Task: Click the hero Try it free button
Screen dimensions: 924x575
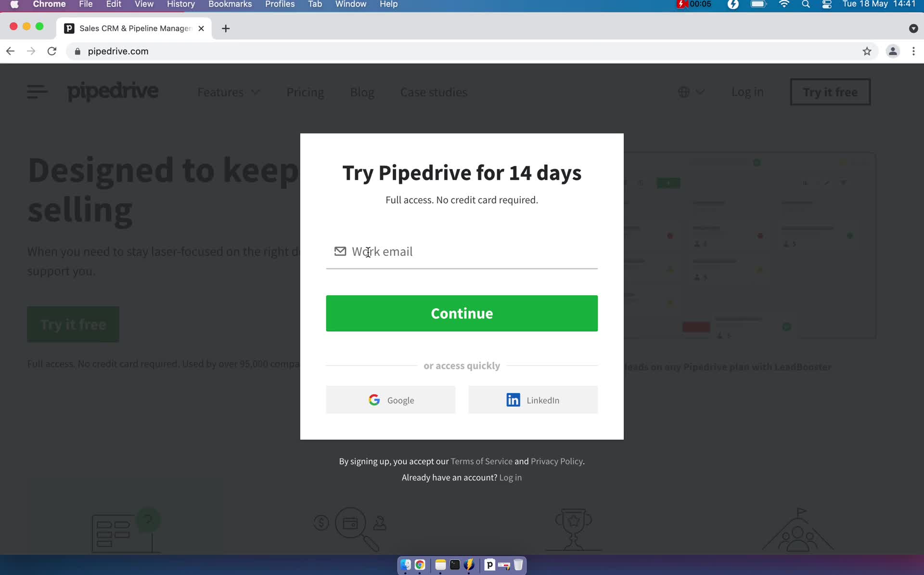Action: 73,324
